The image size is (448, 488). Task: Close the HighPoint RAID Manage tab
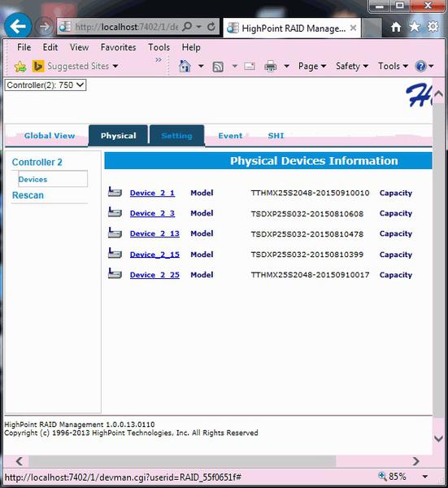click(353, 28)
